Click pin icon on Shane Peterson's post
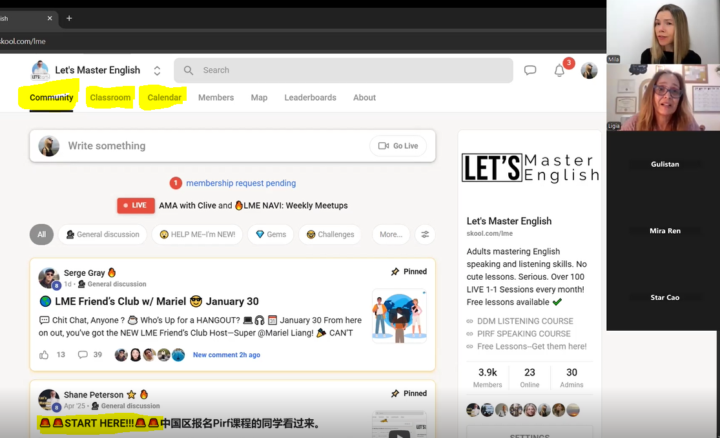Viewport: 720px width, 438px height. (x=395, y=393)
